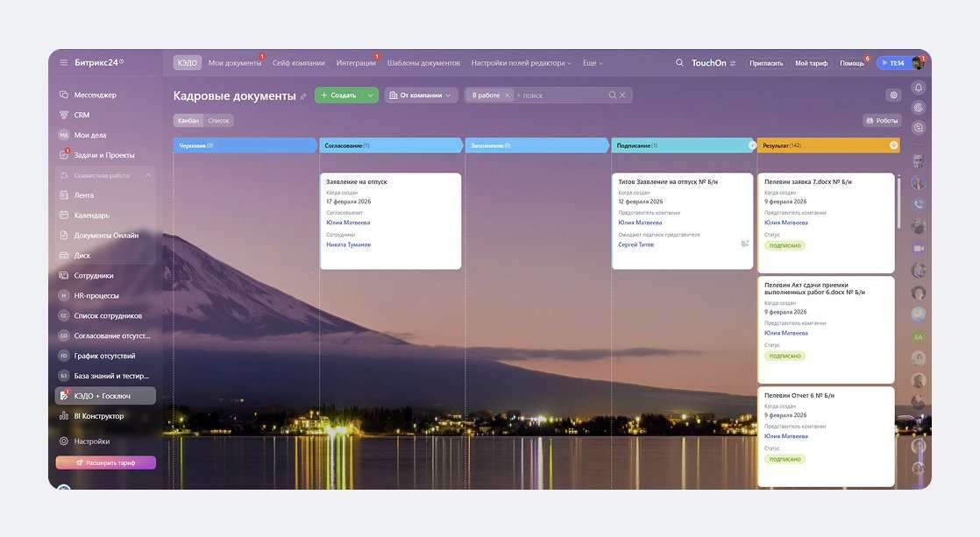The height and width of the screenshot is (537, 980).
Task: Open Диск in the sidebar
Action: [x=82, y=256]
